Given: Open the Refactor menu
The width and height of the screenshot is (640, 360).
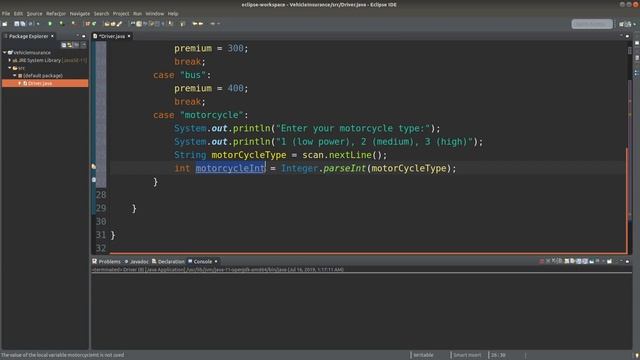Looking at the screenshot, I should [x=56, y=13].
